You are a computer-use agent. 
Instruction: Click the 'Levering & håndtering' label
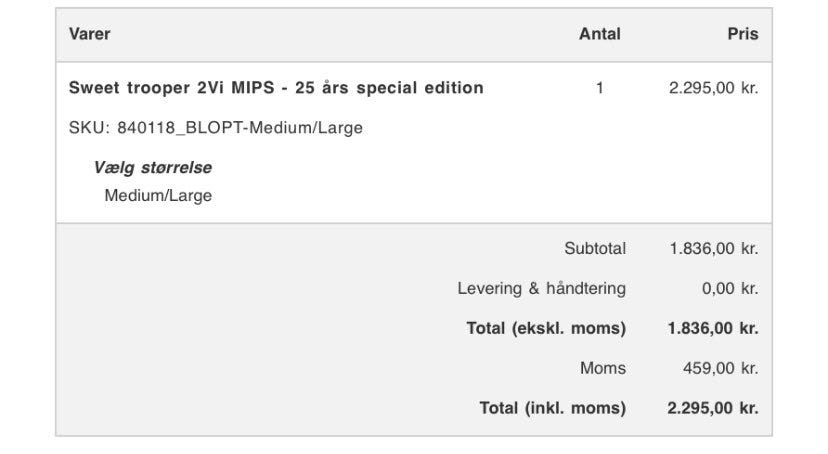coord(541,289)
